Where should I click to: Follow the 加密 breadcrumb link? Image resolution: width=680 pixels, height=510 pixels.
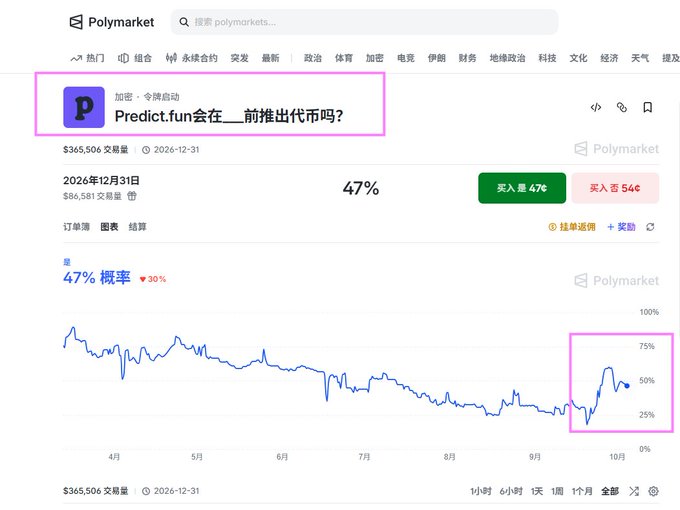point(124,97)
